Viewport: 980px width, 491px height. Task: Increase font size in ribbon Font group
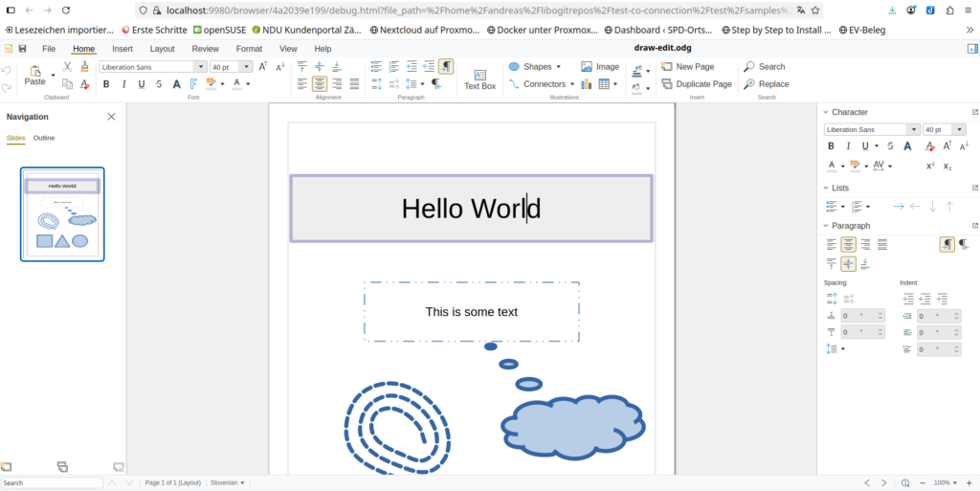pos(263,67)
